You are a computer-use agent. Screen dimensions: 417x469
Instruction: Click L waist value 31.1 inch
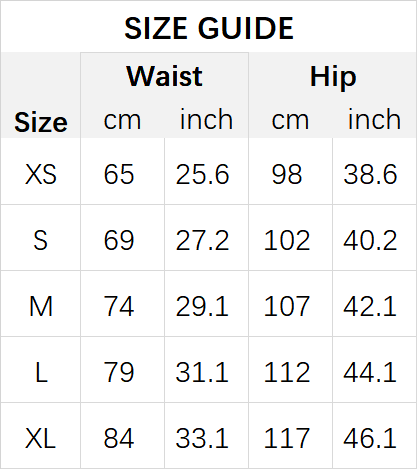[x=202, y=372]
